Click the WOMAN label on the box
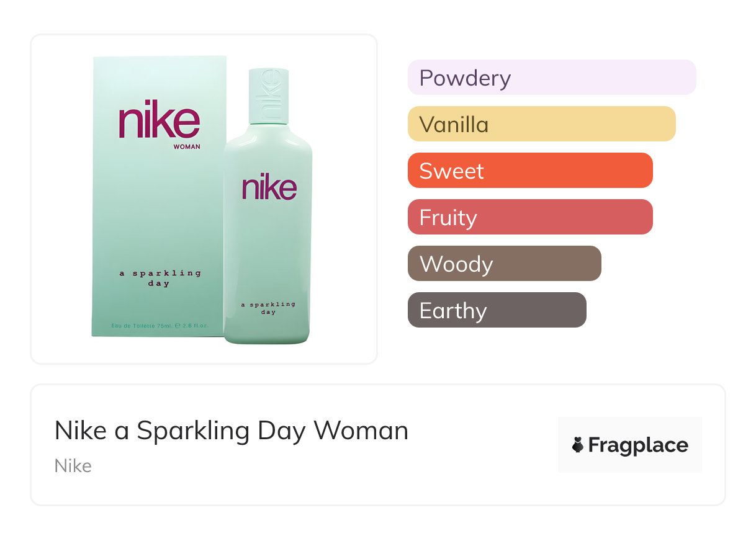Screen dimensions: 756x536 [187, 147]
